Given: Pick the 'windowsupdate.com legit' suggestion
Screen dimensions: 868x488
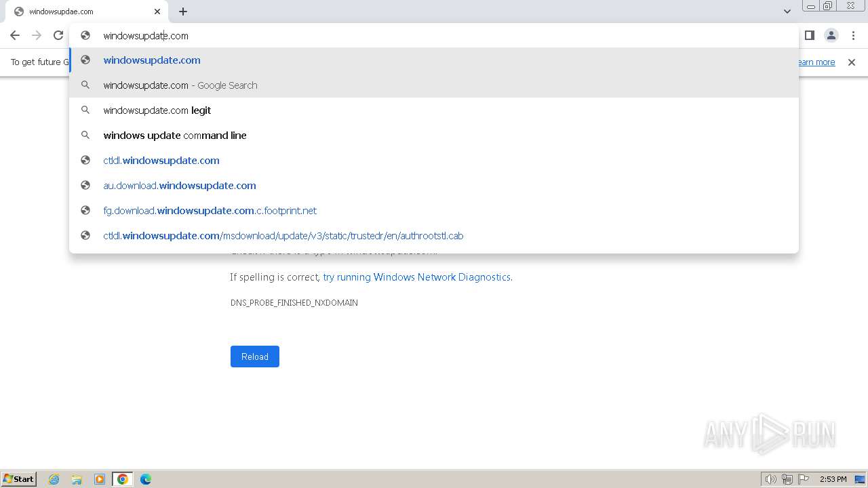Looking at the screenshot, I should [x=434, y=110].
